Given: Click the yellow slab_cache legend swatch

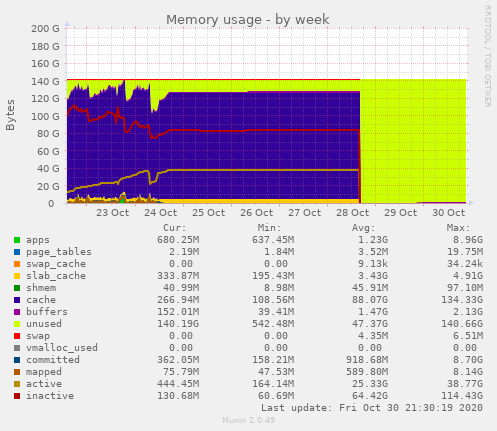Looking at the screenshot, I should 17,276.
